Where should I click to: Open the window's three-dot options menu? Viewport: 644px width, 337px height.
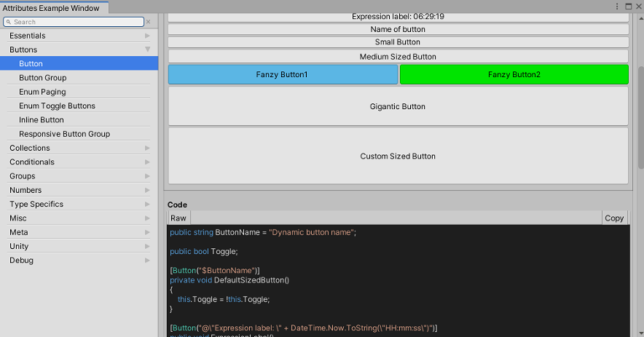[615, 7]
